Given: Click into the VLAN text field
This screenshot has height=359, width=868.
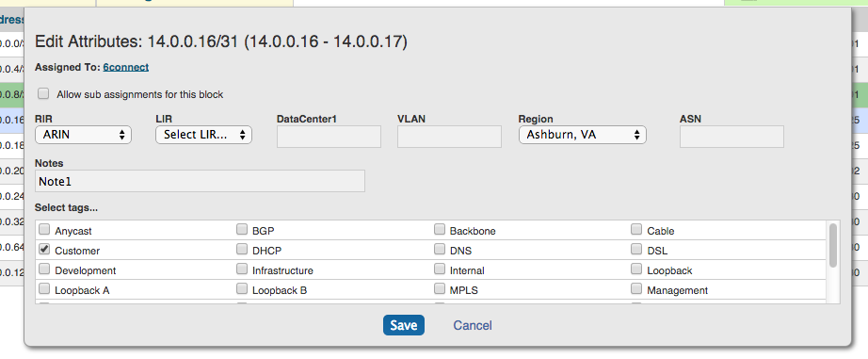Looking at the screenshot, I should (449, 137).
